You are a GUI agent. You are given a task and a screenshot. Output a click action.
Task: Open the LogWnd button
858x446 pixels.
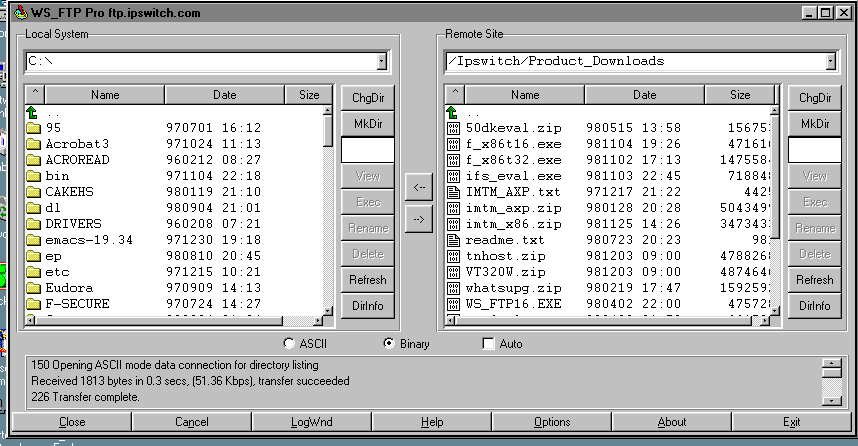311,422
